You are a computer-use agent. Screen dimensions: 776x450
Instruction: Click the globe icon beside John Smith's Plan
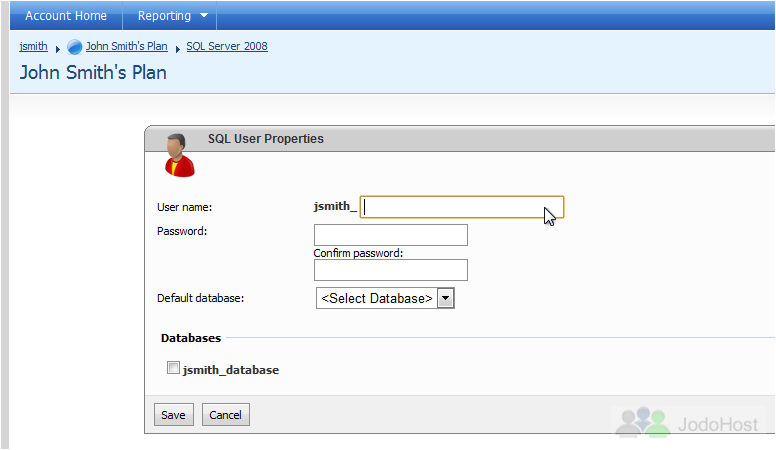75,47
